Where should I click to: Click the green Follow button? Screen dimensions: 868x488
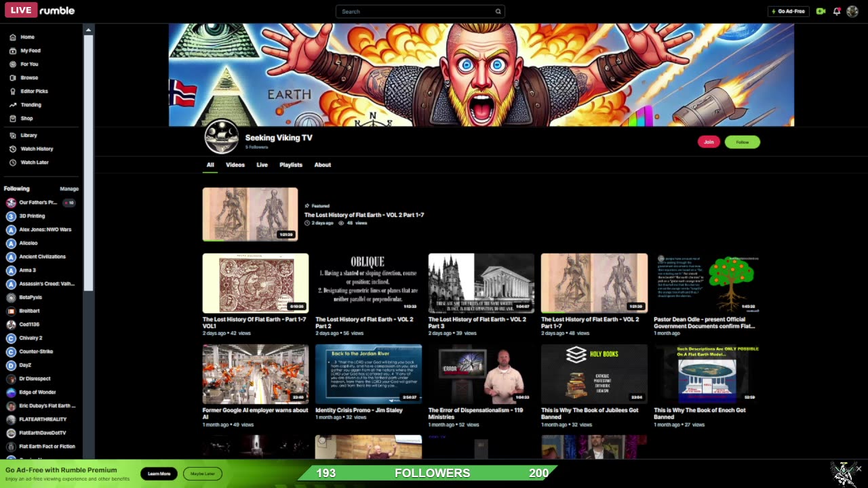743,142
